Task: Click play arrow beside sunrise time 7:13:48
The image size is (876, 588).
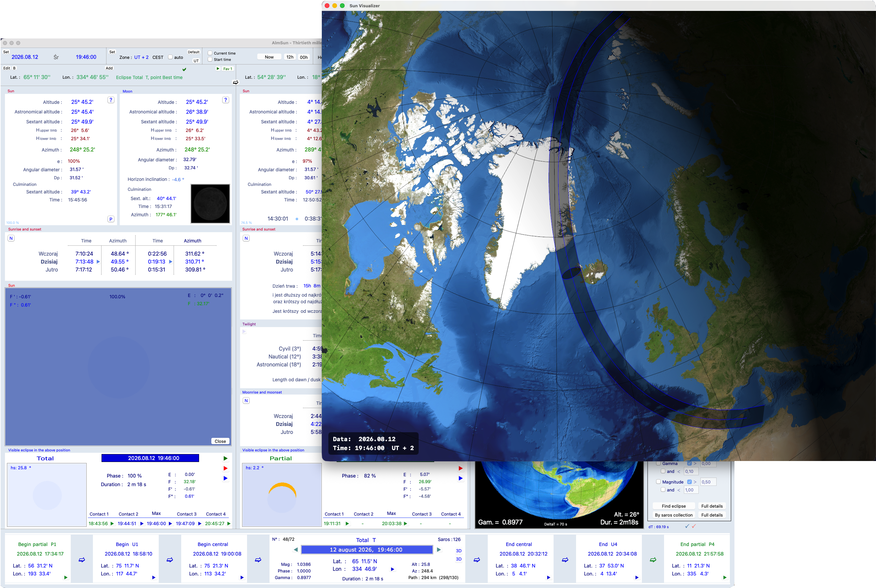Action: [x=98, y=262]
